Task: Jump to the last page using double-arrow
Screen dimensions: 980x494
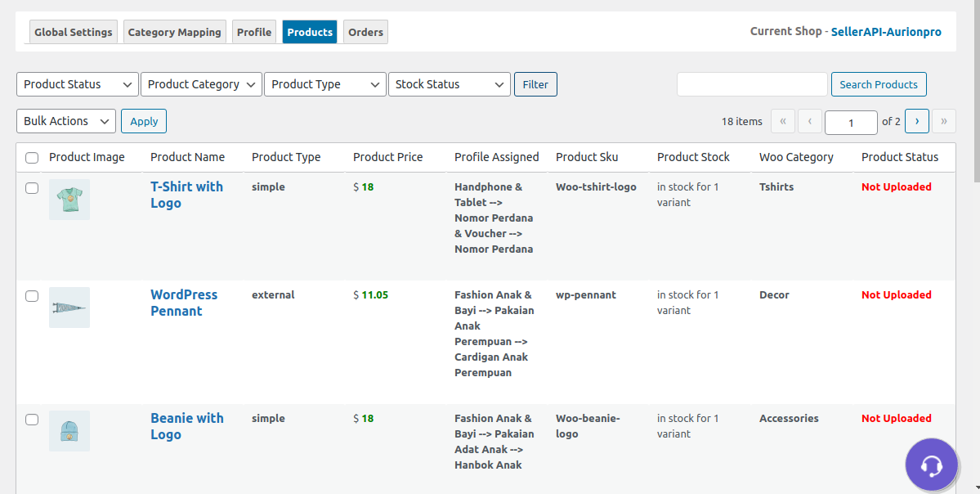Action: (x=943, y=121)
